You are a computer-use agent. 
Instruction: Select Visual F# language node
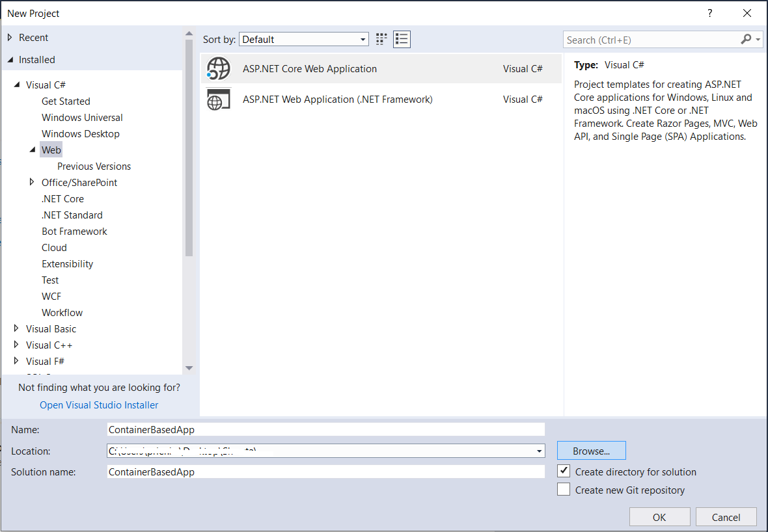[45, 361]
